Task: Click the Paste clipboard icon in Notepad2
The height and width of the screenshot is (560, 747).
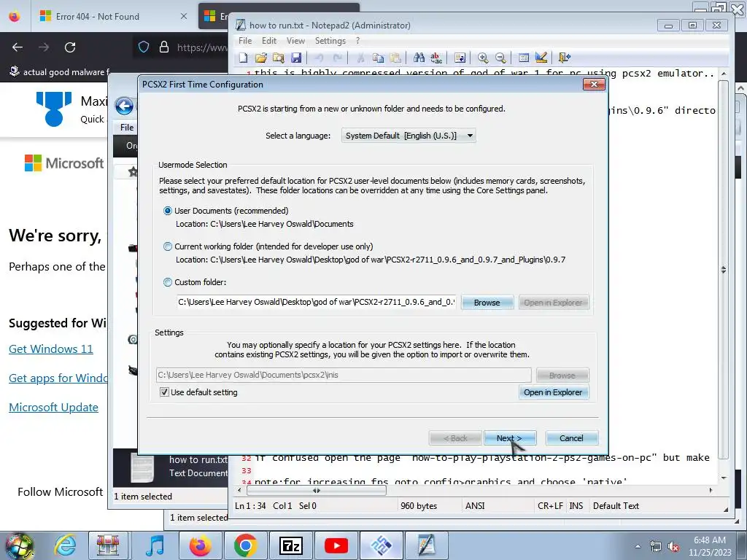Action: tap(395, 58)
